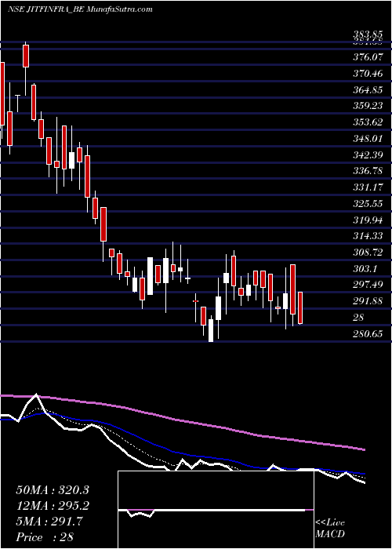
Task: Click the 325.55 price level label
Action: click(x=368, y=204)
